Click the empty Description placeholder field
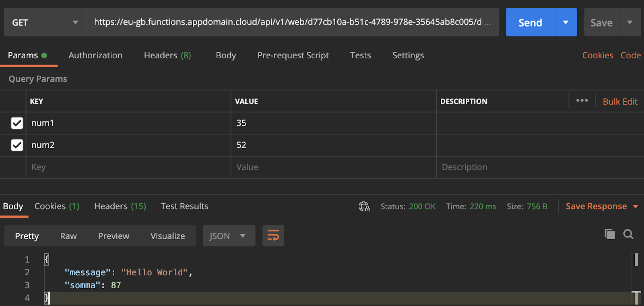The height and width of the screenshot is (306, 644). point(540,167)
